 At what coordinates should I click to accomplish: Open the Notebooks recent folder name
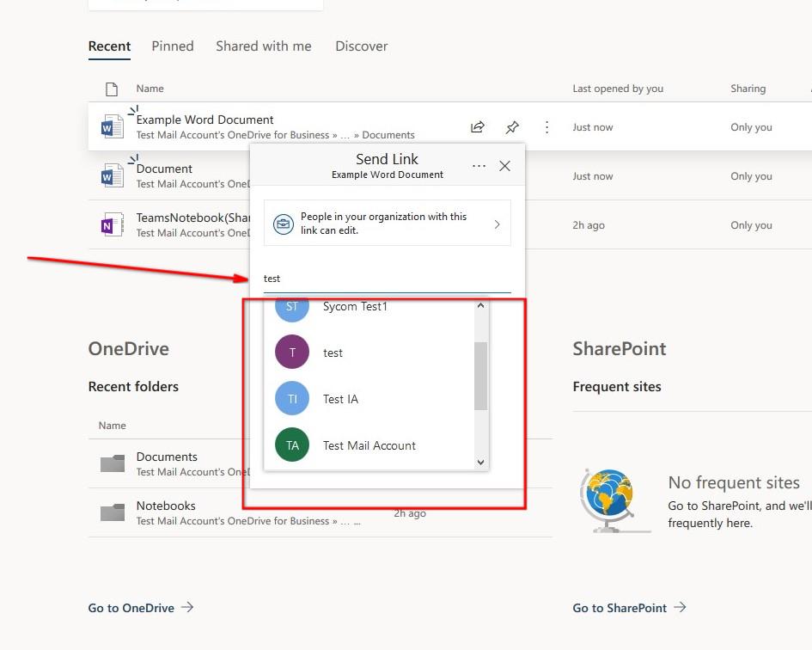click(166, 506)
